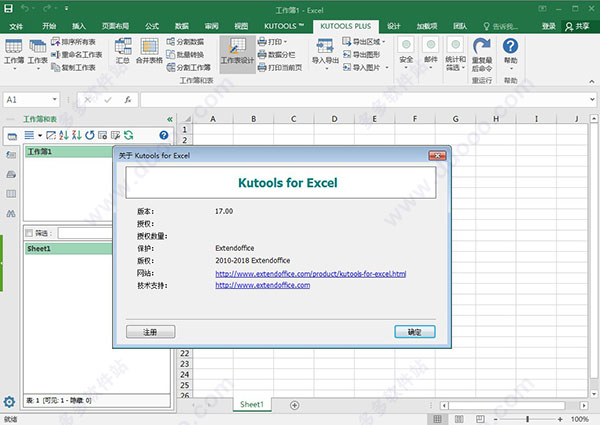The width and height of the screenshot is (600, 425).
Task: Open the 文件 File menu
Action: point(16,26)
